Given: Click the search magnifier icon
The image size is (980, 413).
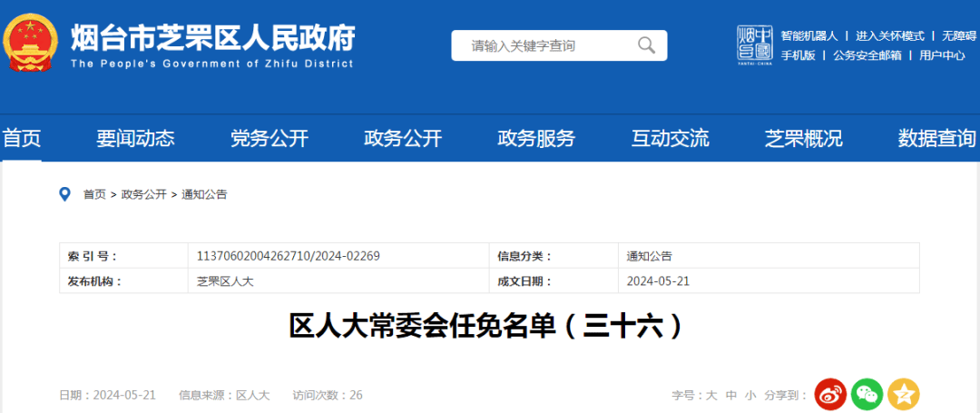Looking at the screenshot, I should pyautogui.click(x=646, y=45).
